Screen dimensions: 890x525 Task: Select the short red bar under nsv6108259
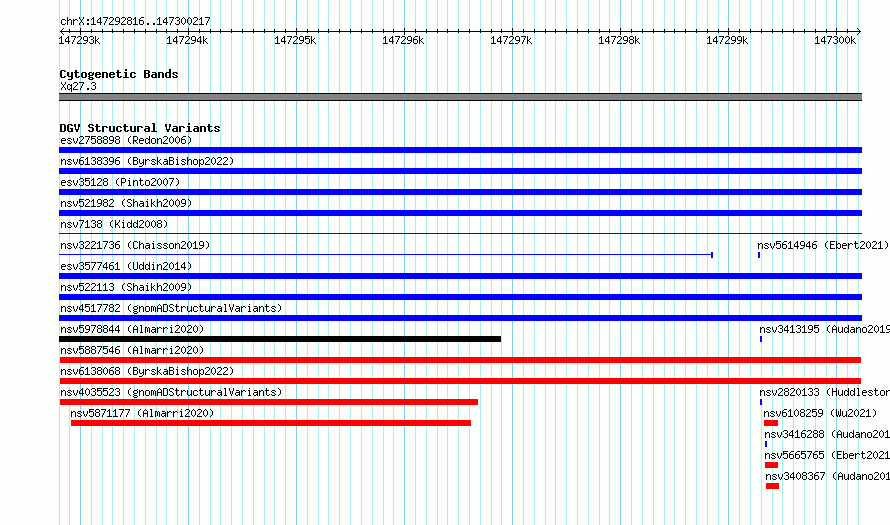coord(771,423)
